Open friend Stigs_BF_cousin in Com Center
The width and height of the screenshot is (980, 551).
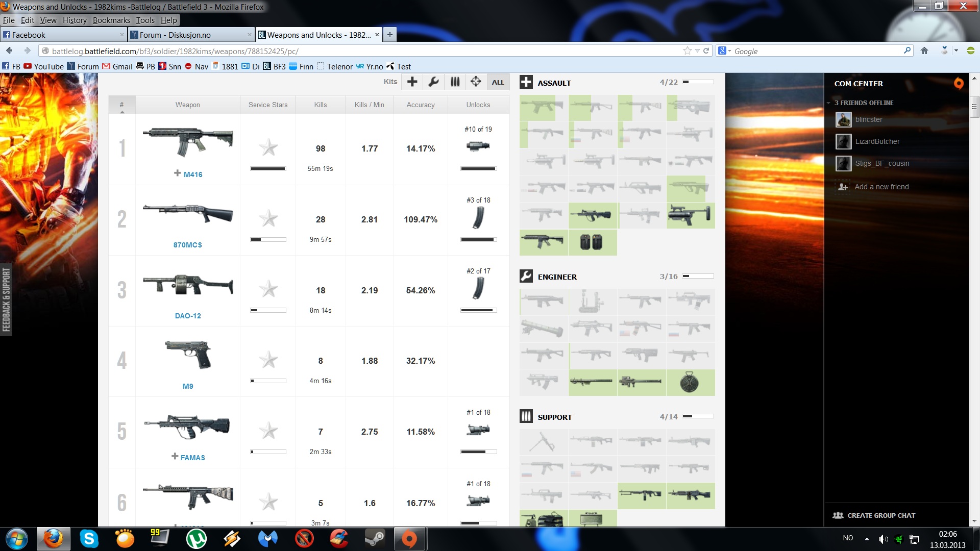point(882,163)
